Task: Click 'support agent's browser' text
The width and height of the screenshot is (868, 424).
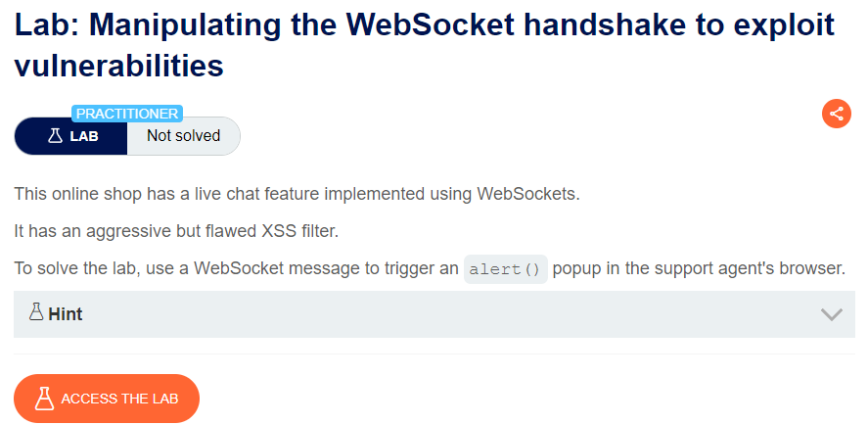Action: 751,269
